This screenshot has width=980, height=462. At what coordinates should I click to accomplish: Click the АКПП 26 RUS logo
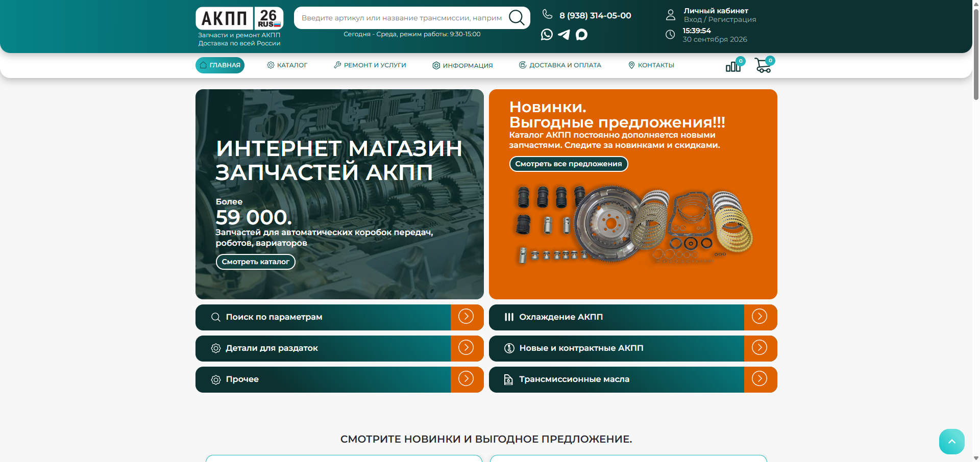coord(239,18)
